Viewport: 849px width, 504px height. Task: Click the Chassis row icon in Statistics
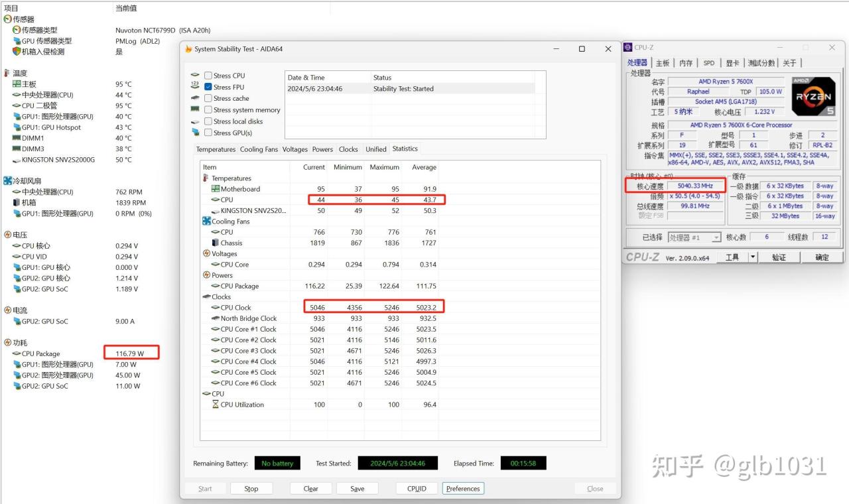(x=216, y=243)
